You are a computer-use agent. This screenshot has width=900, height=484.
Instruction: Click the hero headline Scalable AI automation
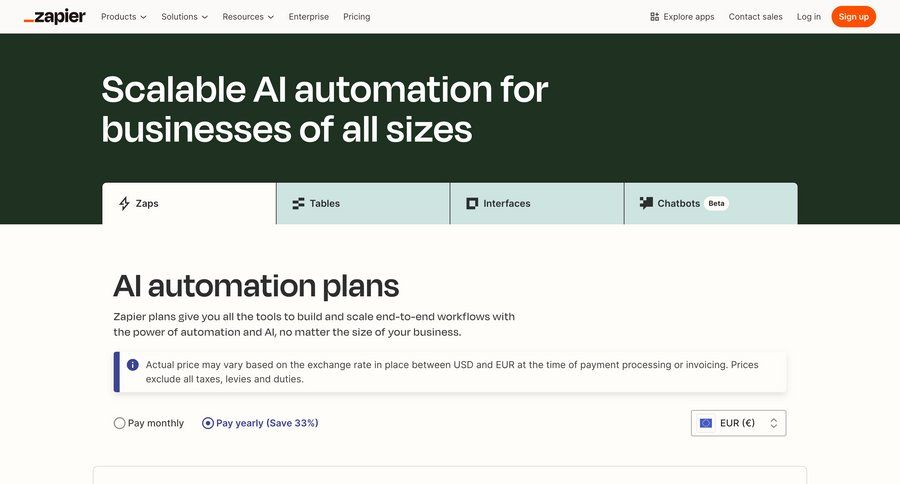(325, 109)
